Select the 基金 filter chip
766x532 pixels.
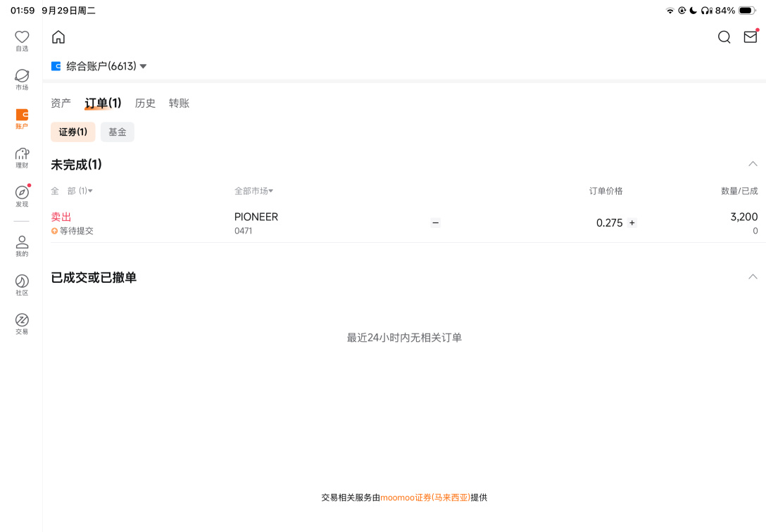coord(118,132)
